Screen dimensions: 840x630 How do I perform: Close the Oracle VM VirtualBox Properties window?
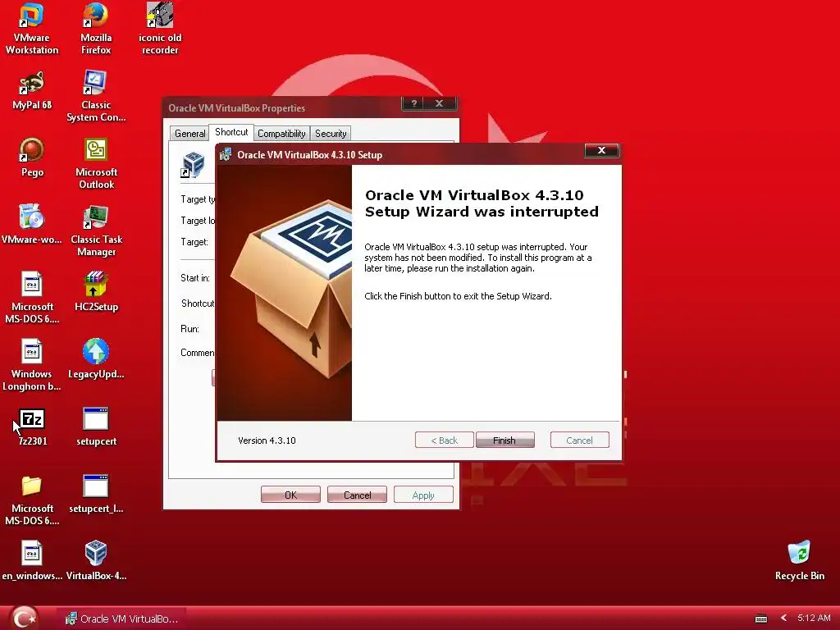(440, 104)
